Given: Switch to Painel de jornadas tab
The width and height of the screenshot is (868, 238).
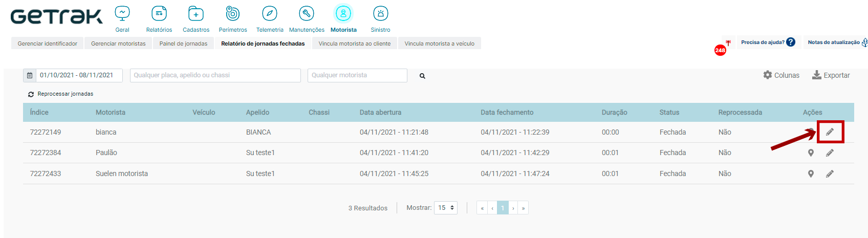Looking at the screenshot, I should [183, 44].
